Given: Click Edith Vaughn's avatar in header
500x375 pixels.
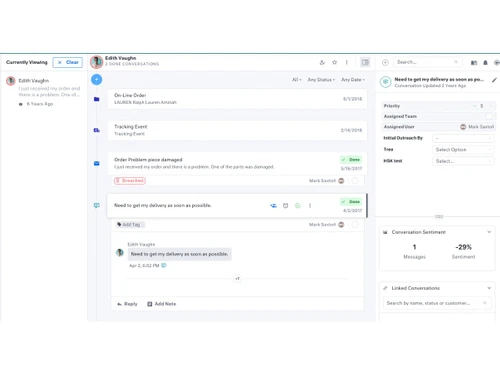Looking at the screenshot, I should pyautogui.click(x=97, y=62).
